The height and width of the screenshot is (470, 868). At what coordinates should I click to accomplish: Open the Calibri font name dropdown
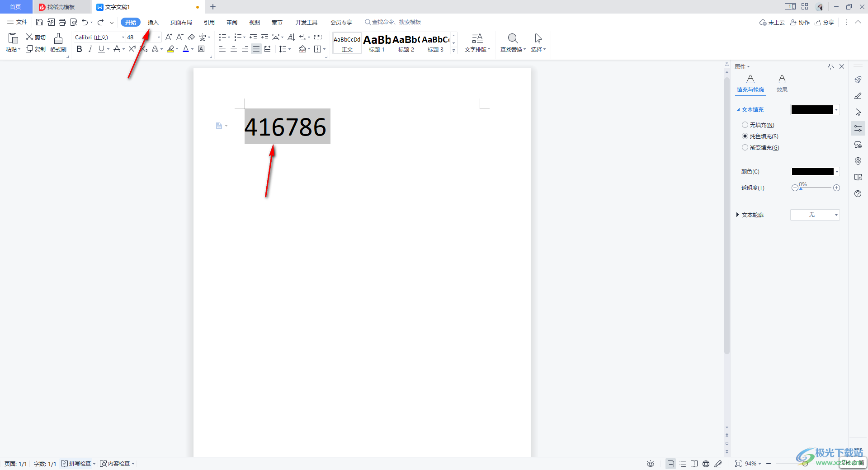[123, 37]
